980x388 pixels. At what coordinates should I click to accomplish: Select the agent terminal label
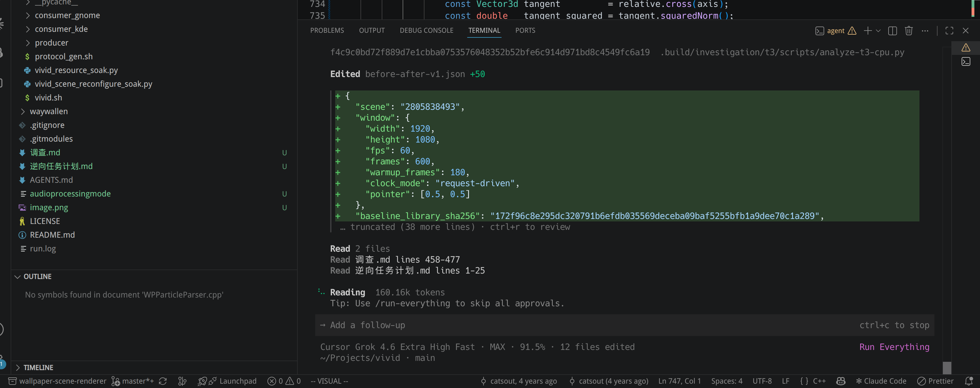(x=835, y=31)
